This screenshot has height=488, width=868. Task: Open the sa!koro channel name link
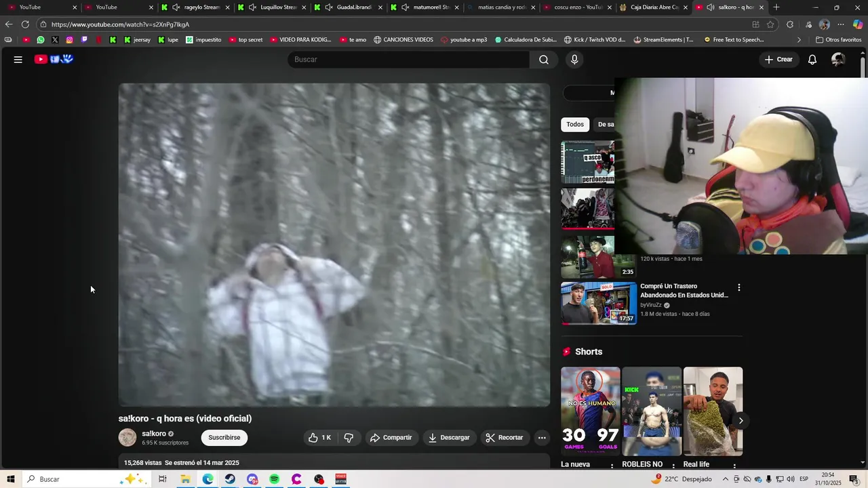point(154,434)
